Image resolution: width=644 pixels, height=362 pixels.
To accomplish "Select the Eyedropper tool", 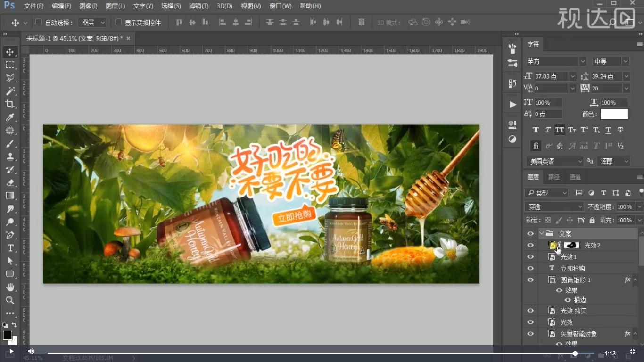I will pos(10,117).
